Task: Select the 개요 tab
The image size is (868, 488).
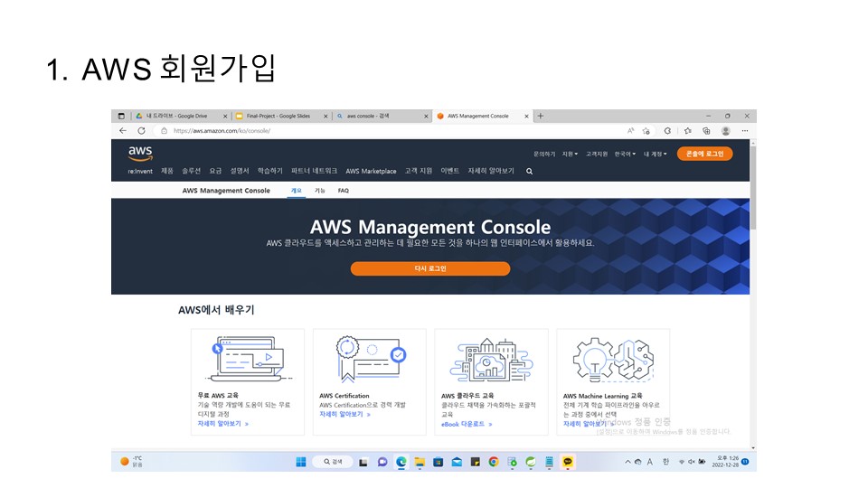Action: point(297,191)
